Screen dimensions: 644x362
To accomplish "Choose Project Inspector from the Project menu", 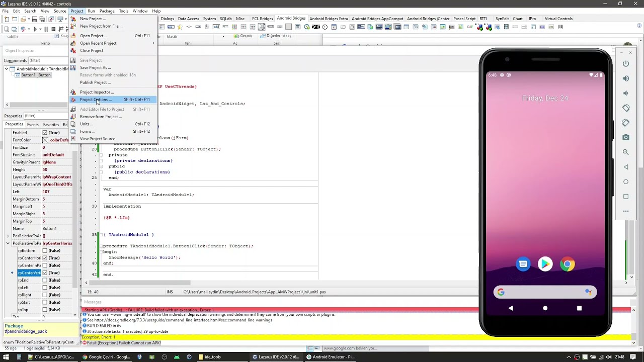I will [x=113, y=92].
